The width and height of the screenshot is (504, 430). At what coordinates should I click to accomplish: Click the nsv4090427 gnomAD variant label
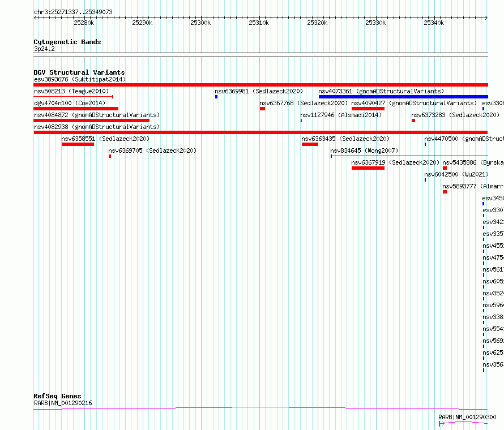[414, 103]
